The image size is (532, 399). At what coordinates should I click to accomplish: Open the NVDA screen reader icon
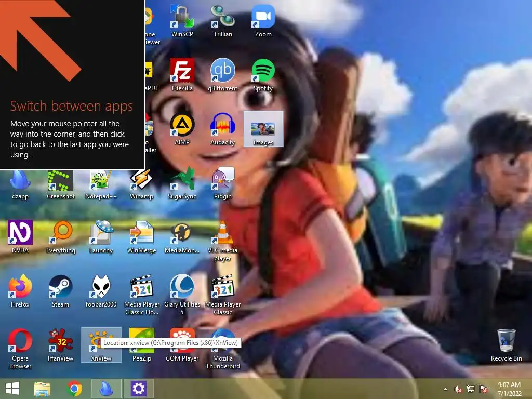click(20, 237)
